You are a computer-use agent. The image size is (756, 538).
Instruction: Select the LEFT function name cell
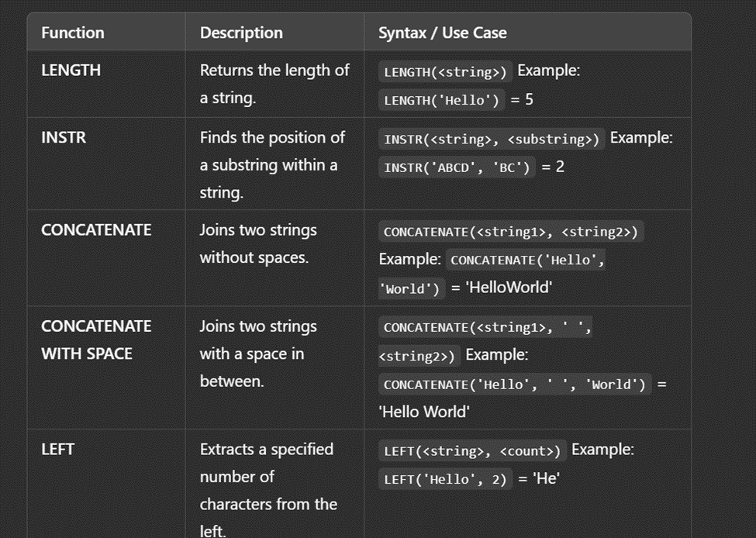click(57, 449)
